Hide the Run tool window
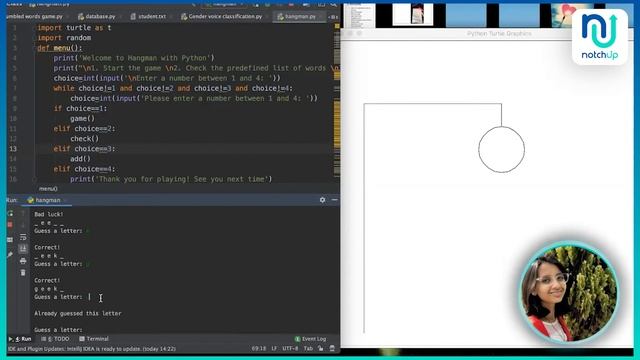This screenshot has height=360, width=640. pyautogui.click(x=334, y=200)
